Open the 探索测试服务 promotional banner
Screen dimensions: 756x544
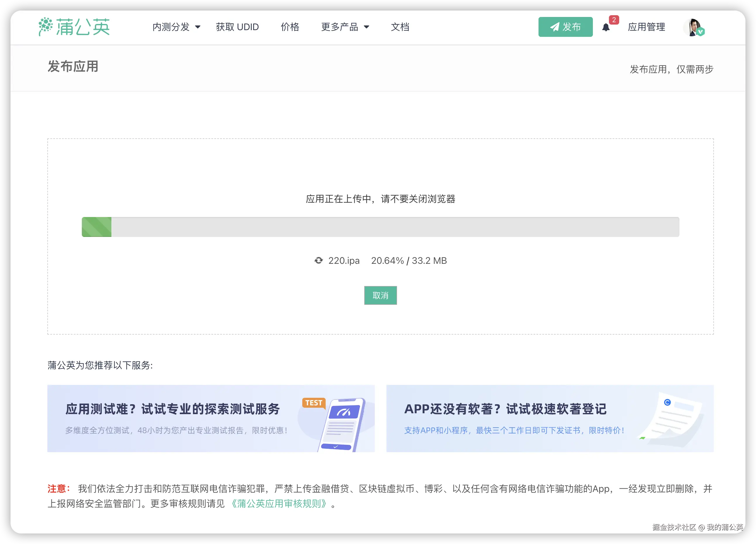(x=172, y=409)
